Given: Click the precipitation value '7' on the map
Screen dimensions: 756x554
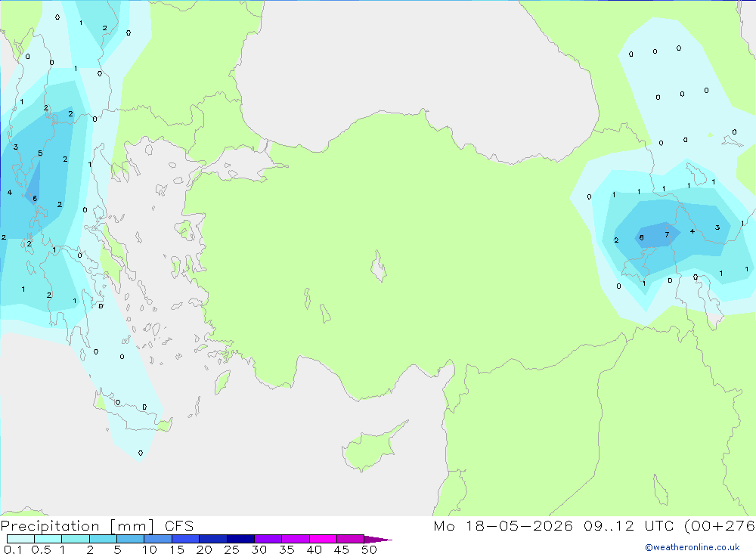Looking at the screenshot, I should 667,235.
